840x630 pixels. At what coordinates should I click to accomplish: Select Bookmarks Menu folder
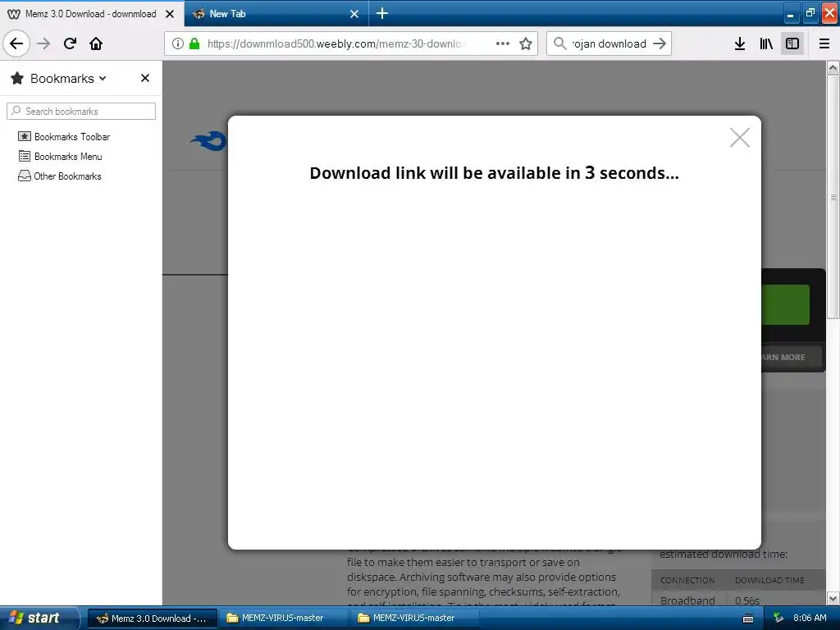(60, 157)
